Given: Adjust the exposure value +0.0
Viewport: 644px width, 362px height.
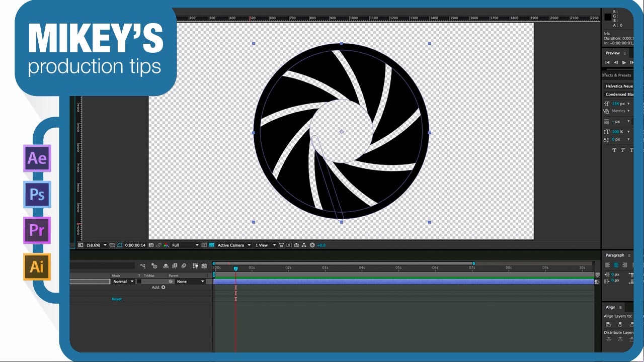Looking at the screenshot, I should (321, 245).
